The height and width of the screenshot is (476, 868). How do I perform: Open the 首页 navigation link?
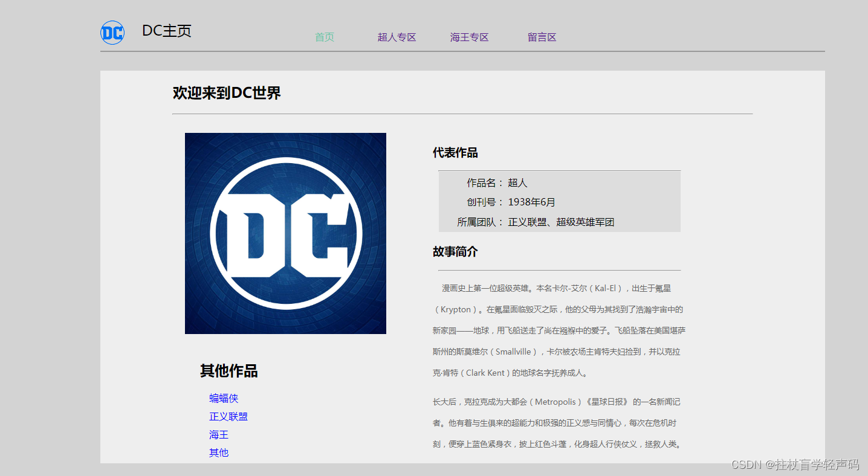point(325,37)
